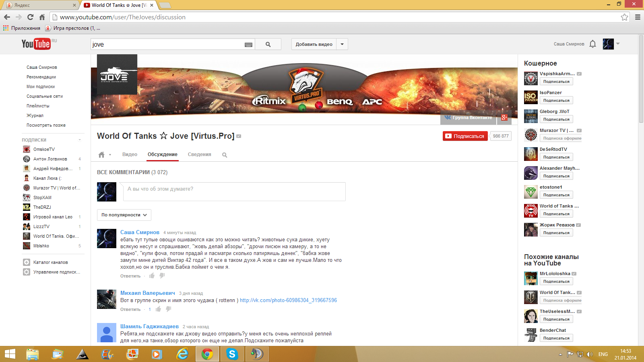Click the search magnifier button

coord(268,44)
